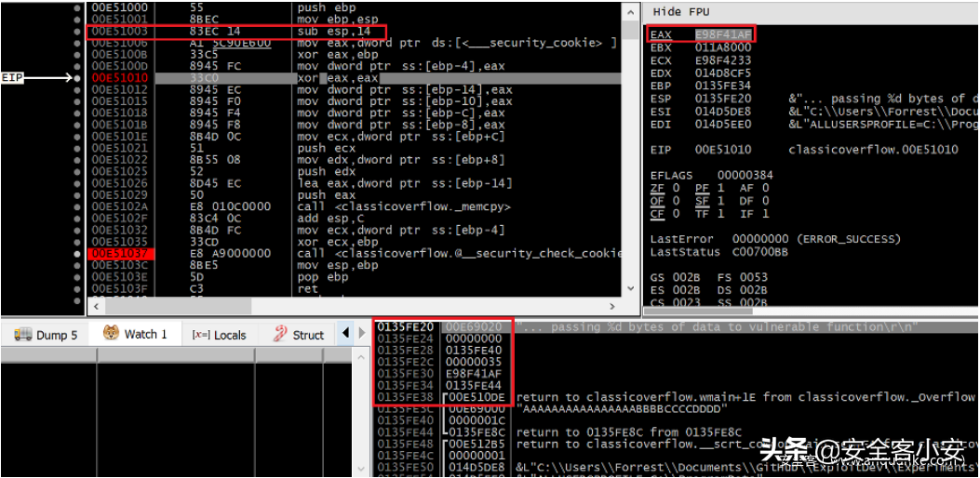The width and height of the screenshot is (980, 478).
Task: Open the Watch 1 tab
Action: point(136,335)
